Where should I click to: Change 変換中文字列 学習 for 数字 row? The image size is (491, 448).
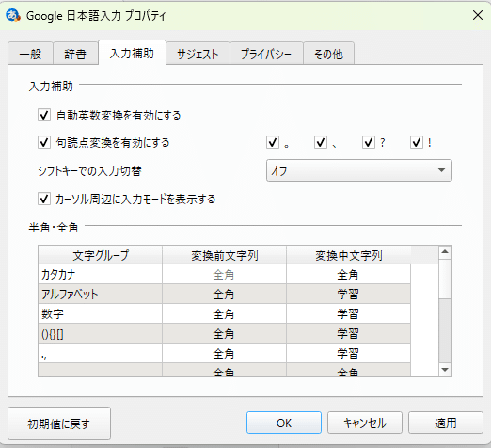(x=348, y=314)
